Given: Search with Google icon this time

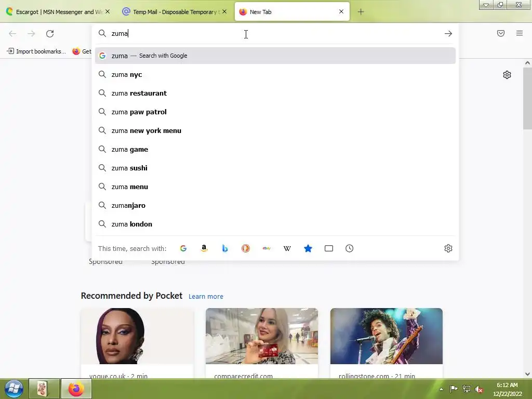Looking at the screenshot, I should tap(183, 248).
